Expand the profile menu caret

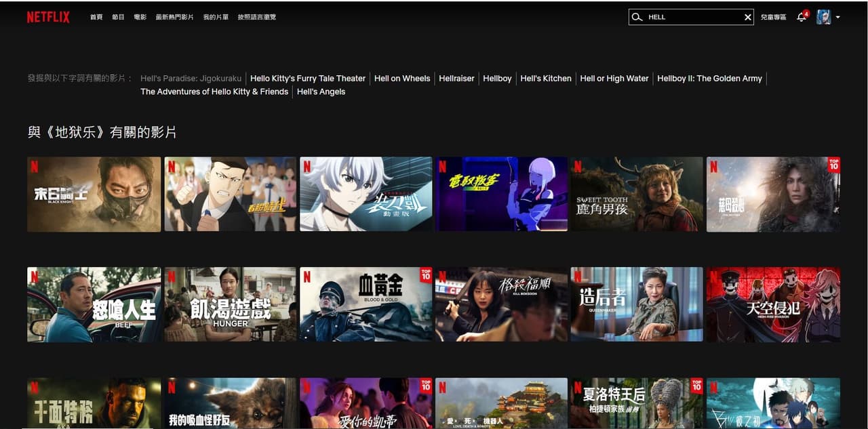[838, 17]
